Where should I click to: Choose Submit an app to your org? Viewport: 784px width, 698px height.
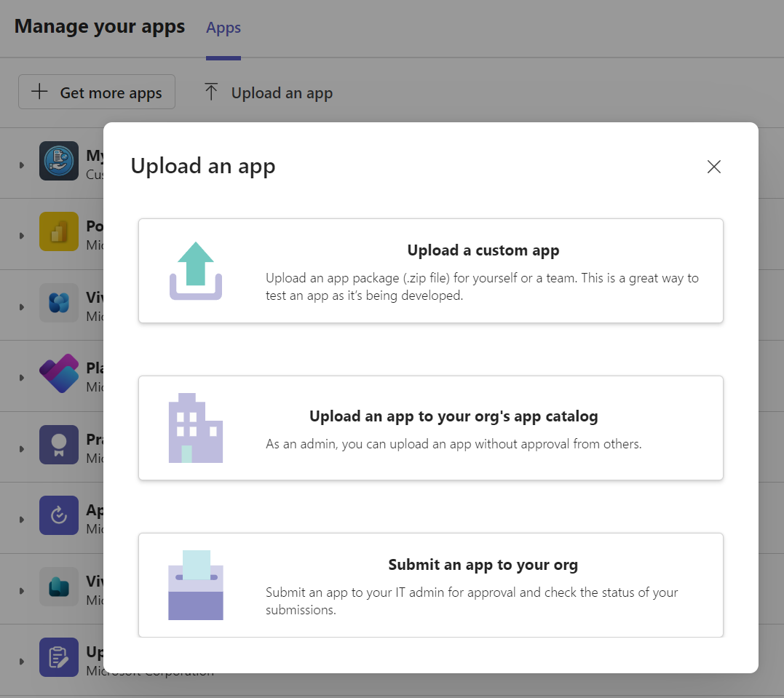(431, 584)
